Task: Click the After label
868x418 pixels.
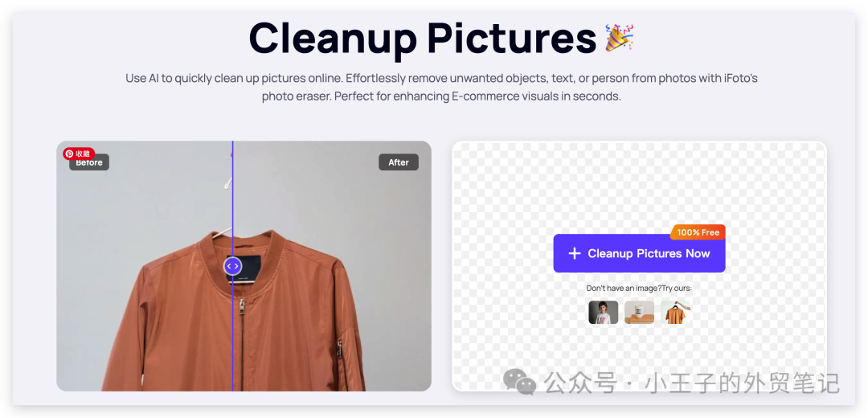Action: [398, 162]
